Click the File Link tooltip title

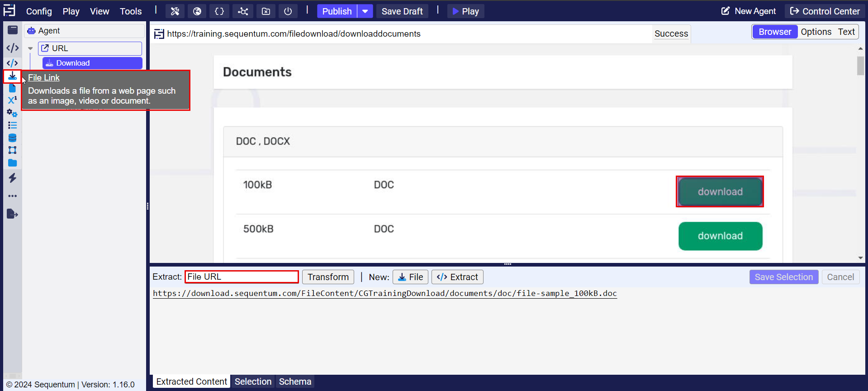pos(44,77)
